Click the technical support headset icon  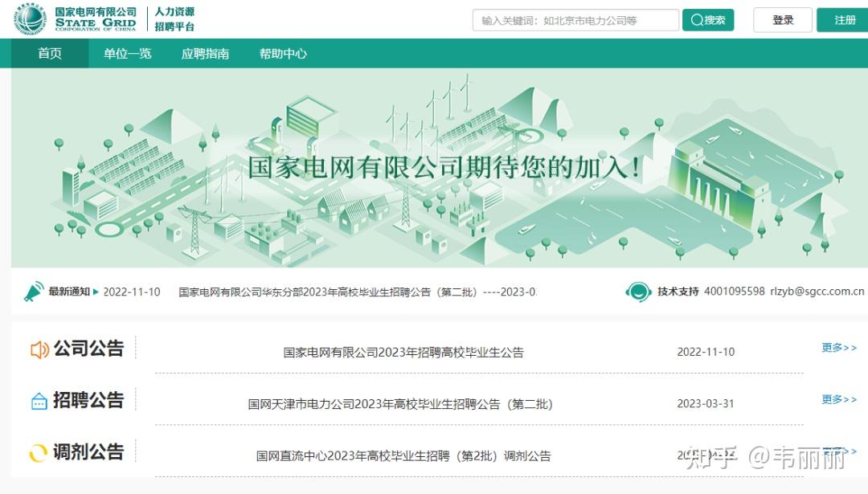click(x=637, y=291)
